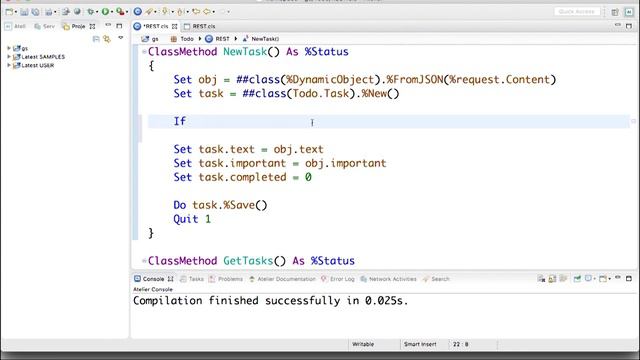
Task: Open the Run configurations dropdown arrow
Action: (112, 12)
